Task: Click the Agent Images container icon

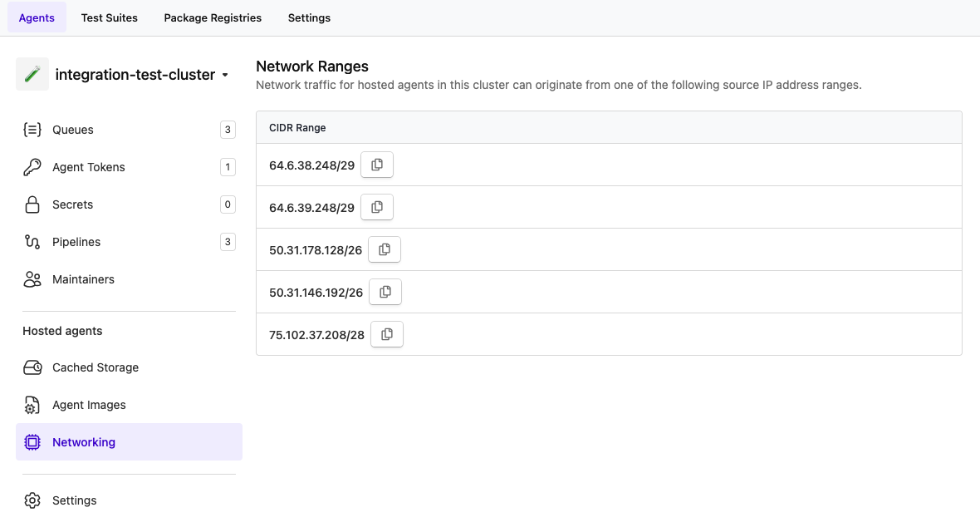Action: [32, 405]
